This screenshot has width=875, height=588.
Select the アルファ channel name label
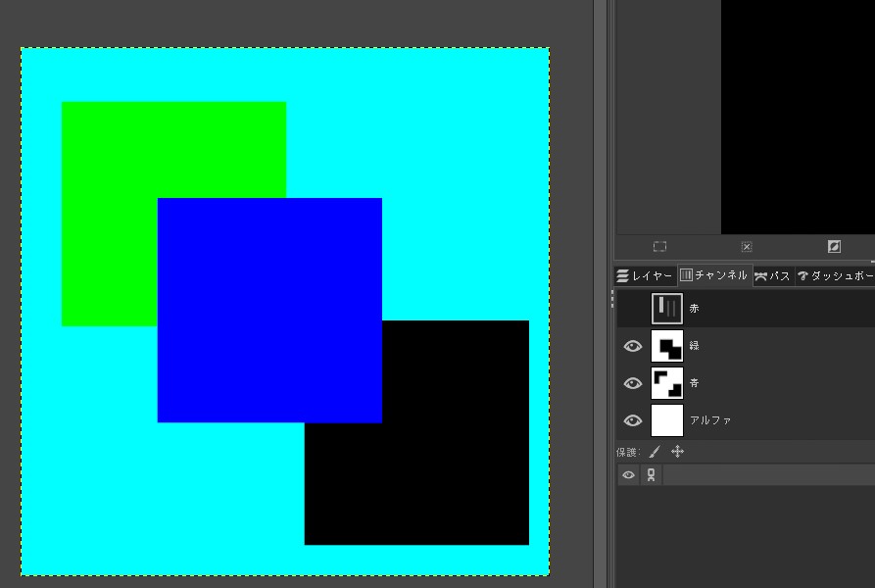[x=710, y=420]
